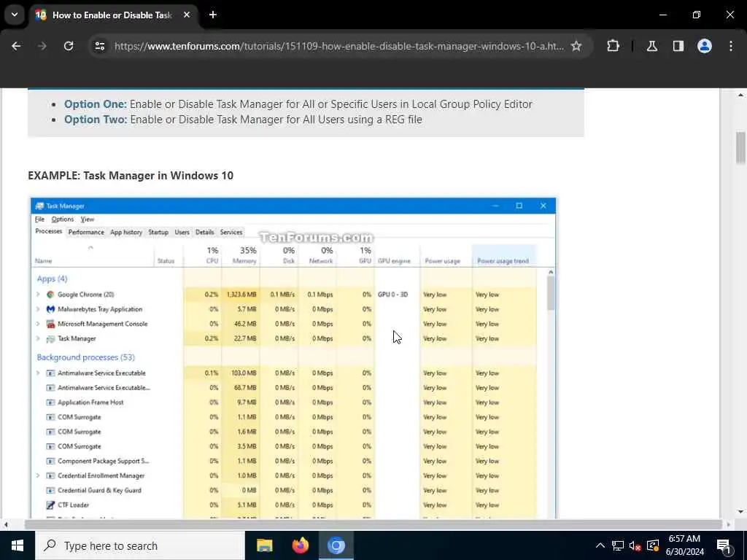This screenshot has height=560, width=747.
Task: Click the "GPU engine" column header
Action: click(x=398, y=256)
